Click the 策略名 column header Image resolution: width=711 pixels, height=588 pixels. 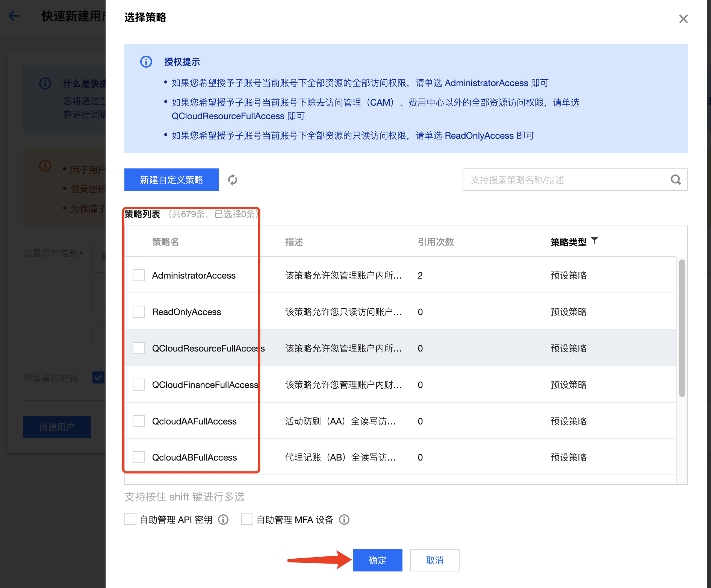point(166,242)
